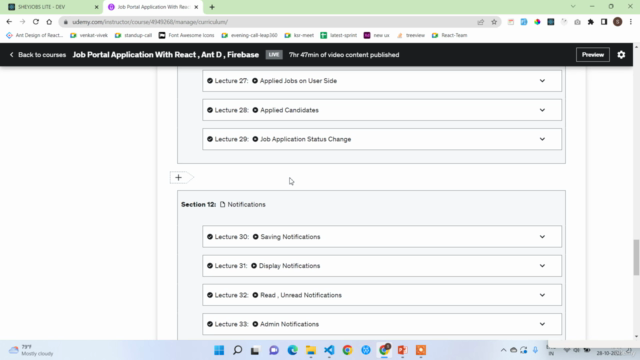This screenshot has width=640, height=360.
Task: Open course settings gear icon
Action: (621, 55)
